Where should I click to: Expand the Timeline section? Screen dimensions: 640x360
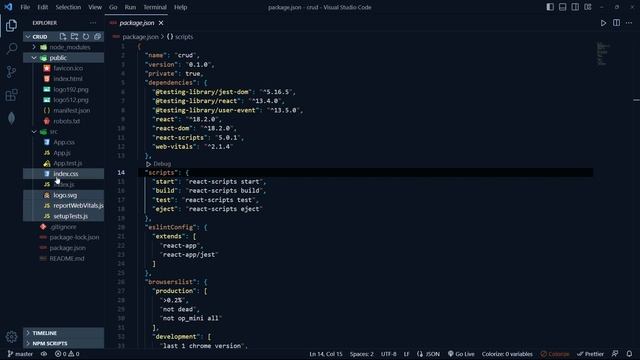[64, 333]
